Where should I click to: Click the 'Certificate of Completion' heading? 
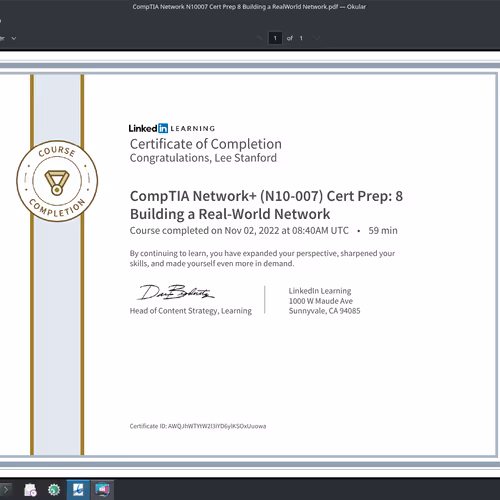point(206,144)
